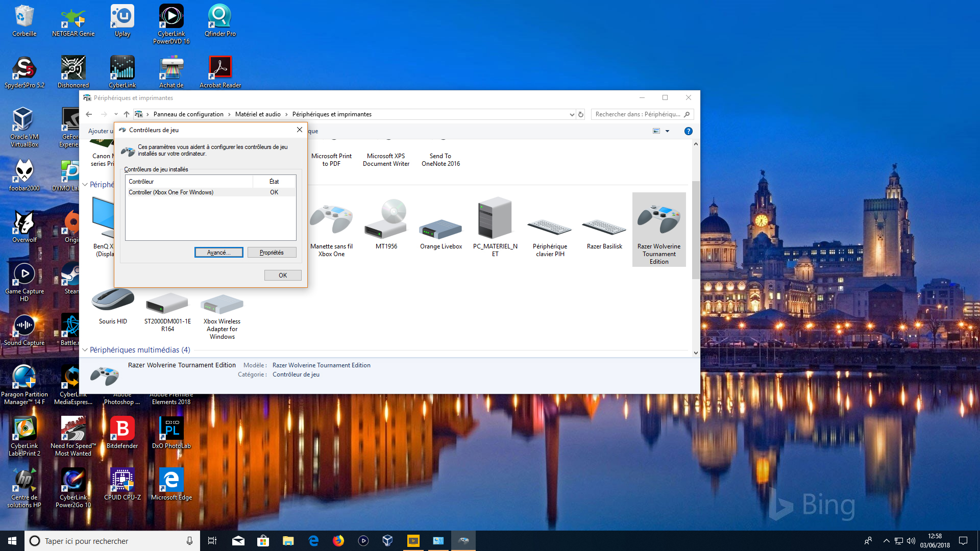Open Propriétés of the game controller
The image size is (980, 551).
coord(272,253)
